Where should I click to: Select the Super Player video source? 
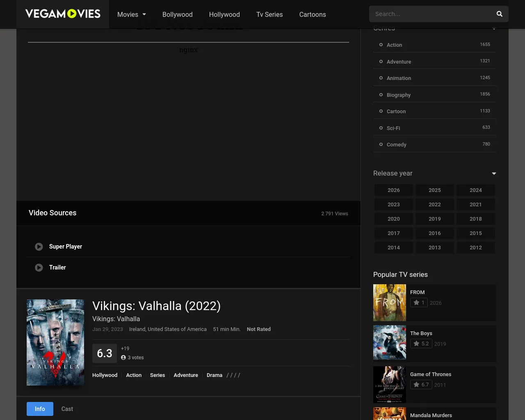[188, 247]
